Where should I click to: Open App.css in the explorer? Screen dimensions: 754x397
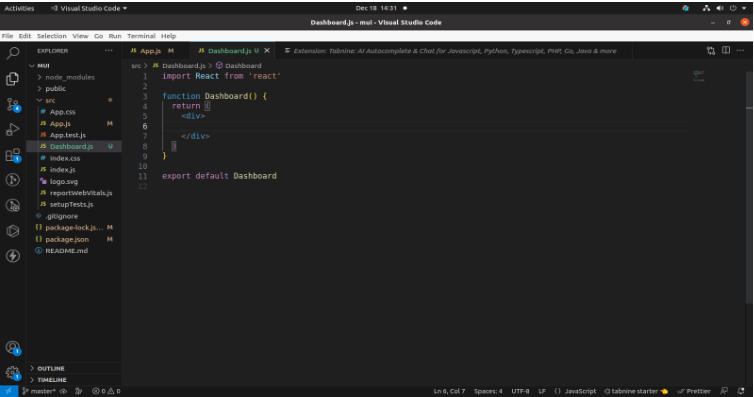tap(63, 112)
